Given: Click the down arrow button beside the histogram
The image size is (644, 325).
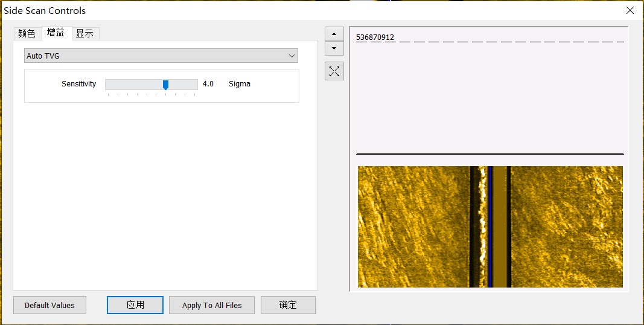Looking at the screenshot, I should (334, 48).
